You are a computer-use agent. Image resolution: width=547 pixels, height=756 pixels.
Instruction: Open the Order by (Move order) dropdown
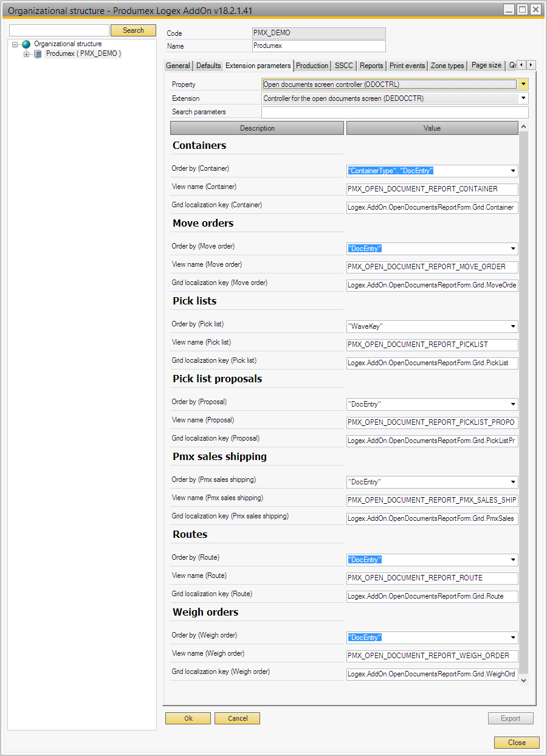pyautogui.click(x=512, y=249)
